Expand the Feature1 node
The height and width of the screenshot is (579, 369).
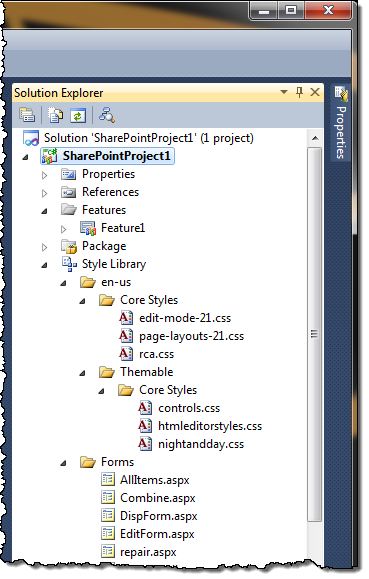[x=64, y=229]
